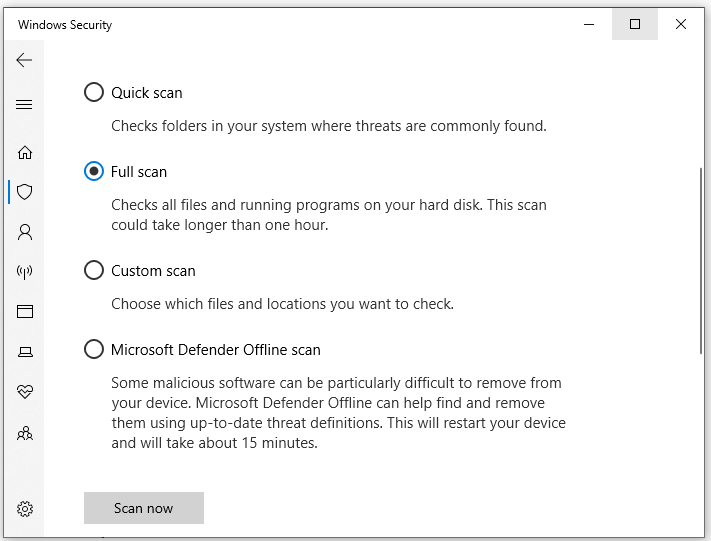Viewport: 711px width, 541px height.
Task: Choose the Custom scan radio button
Action: [x=94, y=270]
